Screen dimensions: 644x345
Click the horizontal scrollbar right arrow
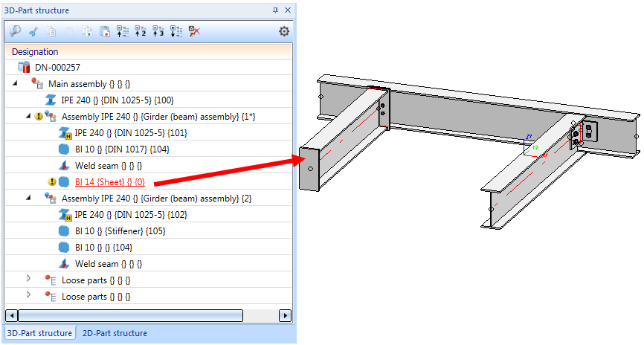(x=285, y=316)
